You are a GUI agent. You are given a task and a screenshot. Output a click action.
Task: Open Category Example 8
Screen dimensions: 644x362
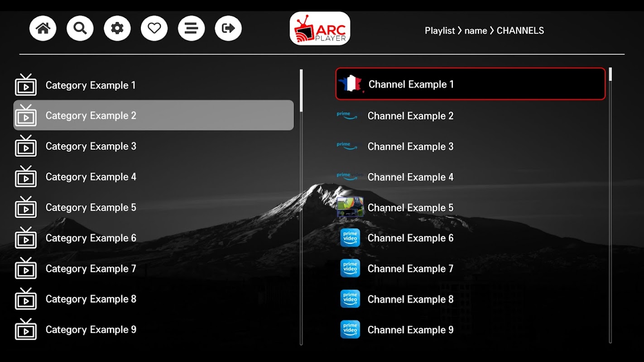pos(154,299)
